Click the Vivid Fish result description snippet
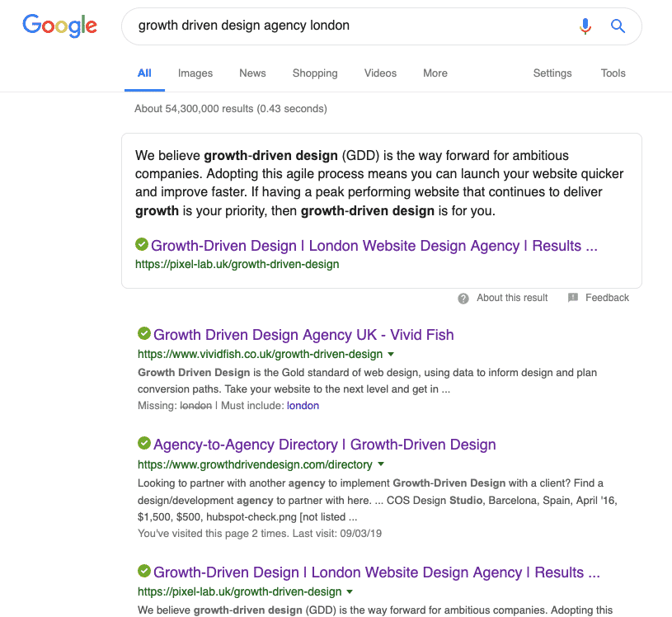672x617 pixels. [367, 381]
